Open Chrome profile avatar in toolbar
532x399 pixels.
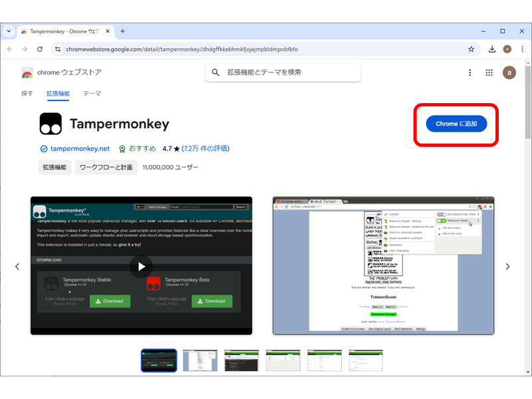[507, 49]
